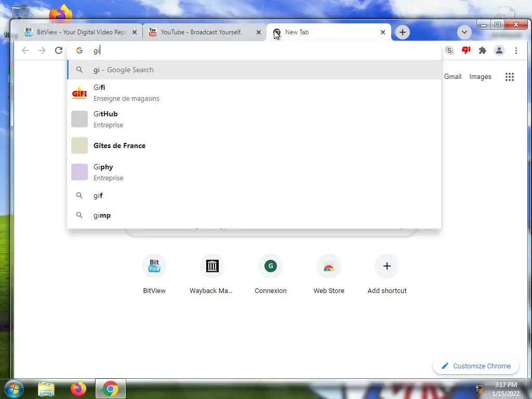Open the Windows Start menu
This screenshot has width=532, height=399.
coord(13,389)
